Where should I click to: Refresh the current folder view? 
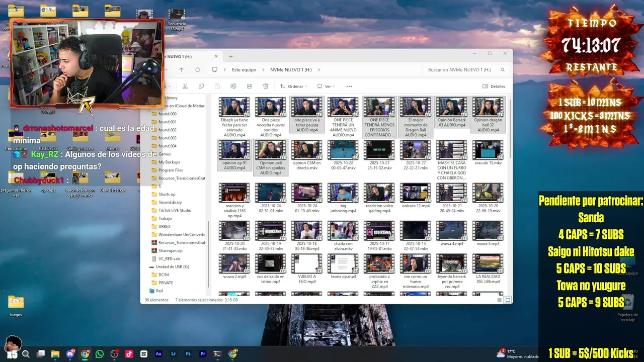197,69
